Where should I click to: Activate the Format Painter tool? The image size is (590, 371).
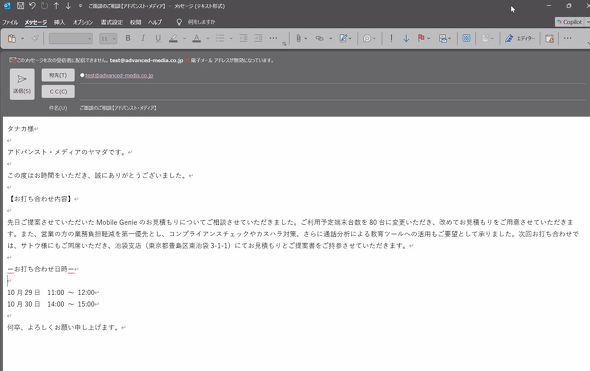tap(35, 38)
